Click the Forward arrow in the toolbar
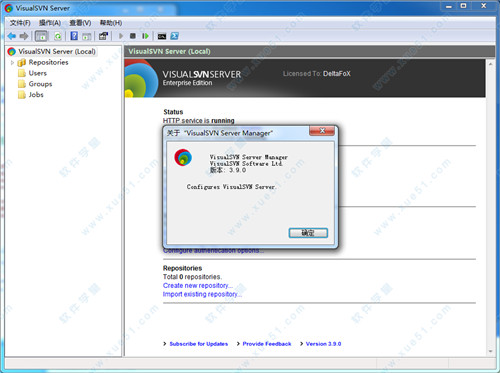 point(24,36)
